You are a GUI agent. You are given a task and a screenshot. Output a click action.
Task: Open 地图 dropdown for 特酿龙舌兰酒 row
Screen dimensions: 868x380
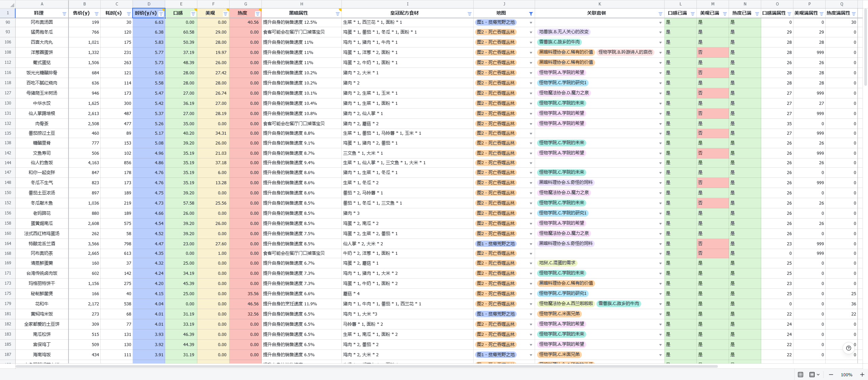tap(531, 244)
